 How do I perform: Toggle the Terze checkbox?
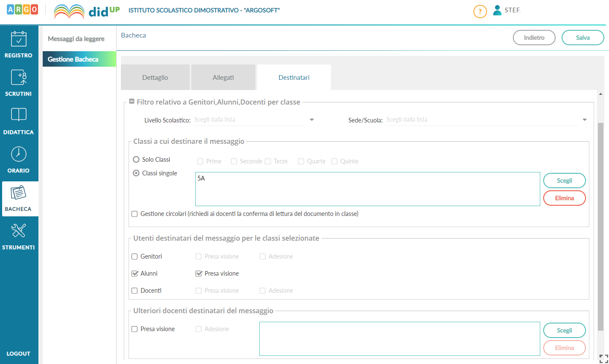point(267,161)
